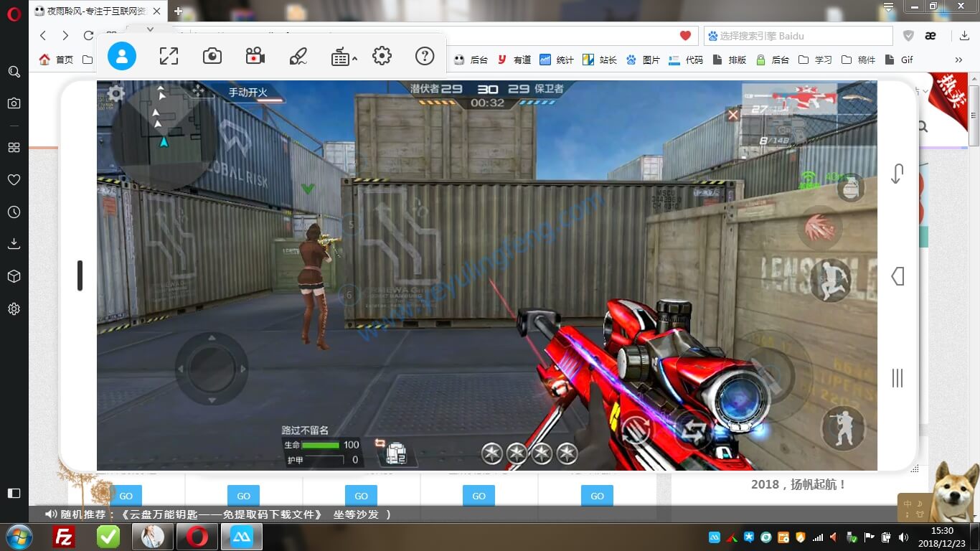
Task: Open 首页 bookmark
Action: point(57,60)
